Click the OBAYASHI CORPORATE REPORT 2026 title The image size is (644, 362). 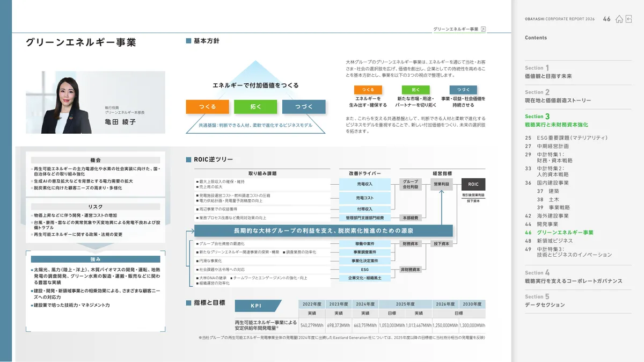click(x=560, y=19)
